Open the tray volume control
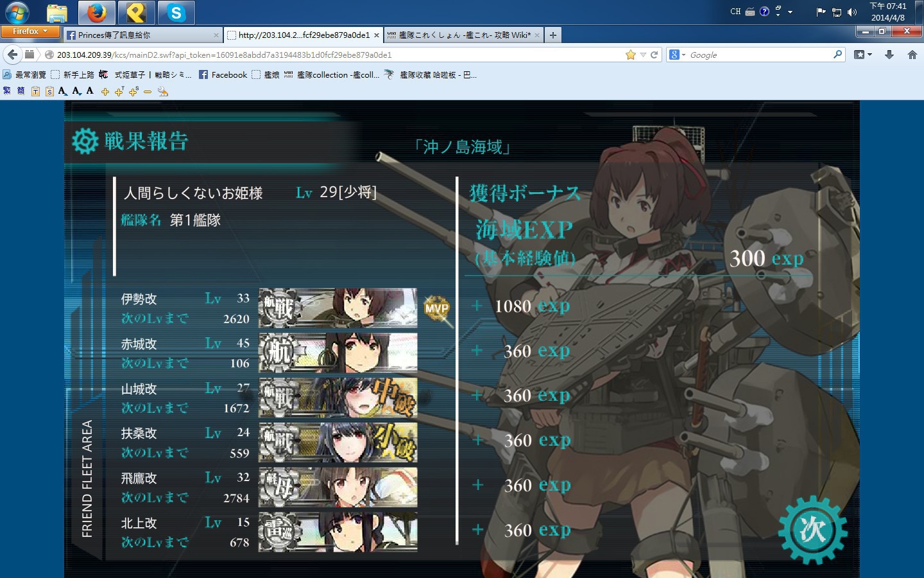Image resolution: width=924 pixels, height=578 pixels. pos(852,12)
